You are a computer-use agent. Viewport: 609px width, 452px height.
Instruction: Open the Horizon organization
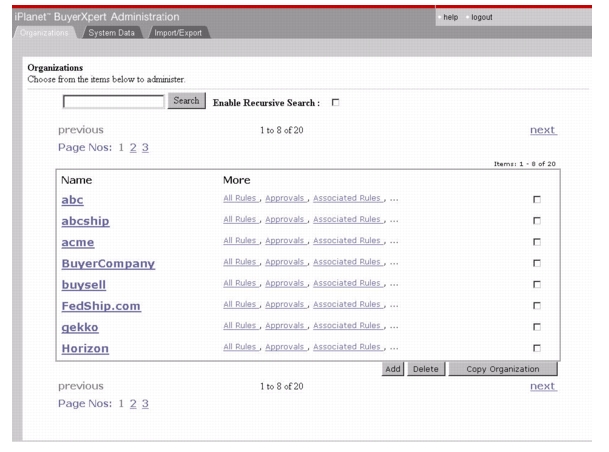[x=85, y=349]
